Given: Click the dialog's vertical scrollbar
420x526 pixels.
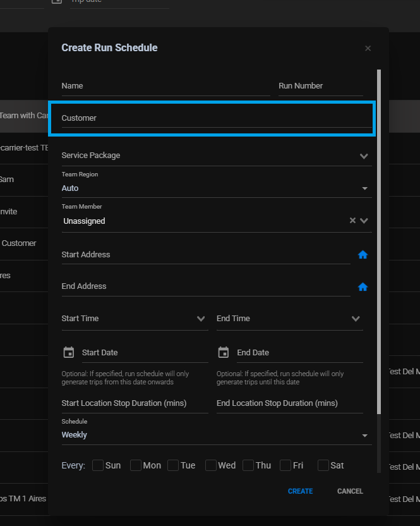Looking at the screenshot, I should 379,240.
